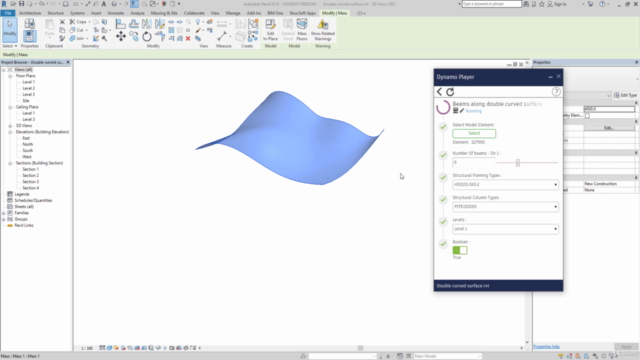
Task: Click the Number Of beams value field
Action: coord(473,162)
